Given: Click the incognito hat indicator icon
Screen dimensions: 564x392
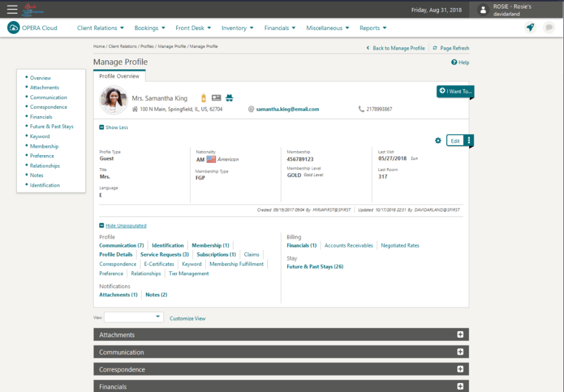Looking at the screenshot, I should [229, 98].
